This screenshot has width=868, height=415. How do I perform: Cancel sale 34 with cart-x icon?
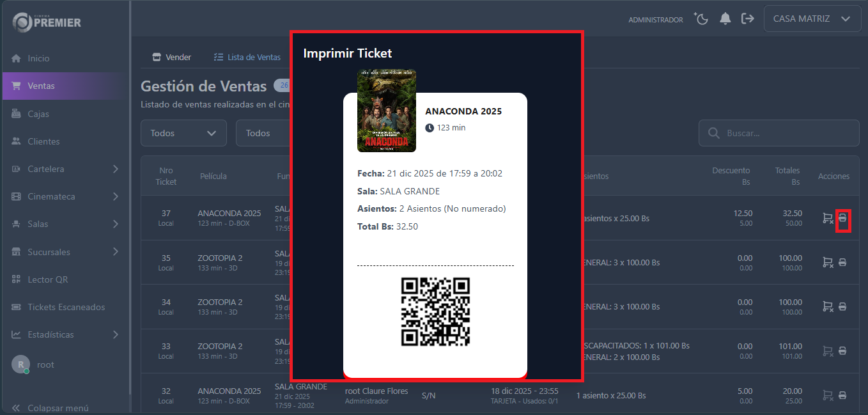(828, 306)
